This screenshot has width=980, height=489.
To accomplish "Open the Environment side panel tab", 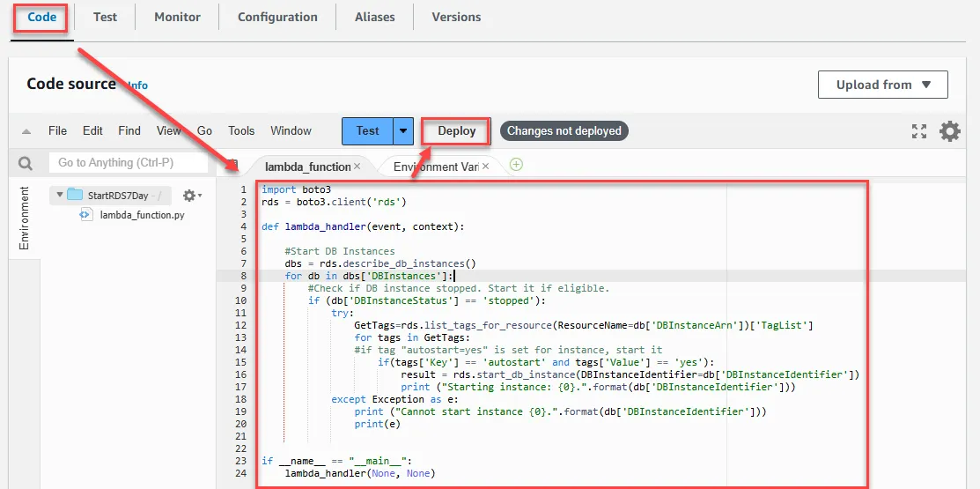I will coord(25,218).
